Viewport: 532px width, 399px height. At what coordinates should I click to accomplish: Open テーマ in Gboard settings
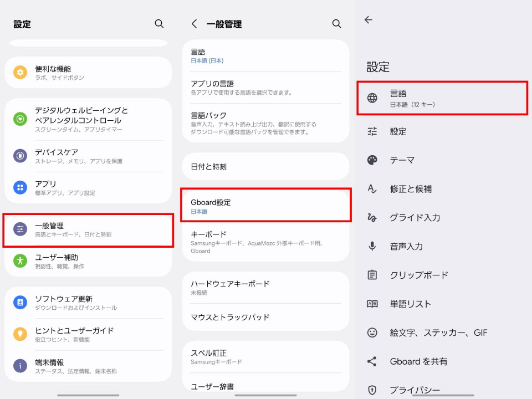[443, 160]
